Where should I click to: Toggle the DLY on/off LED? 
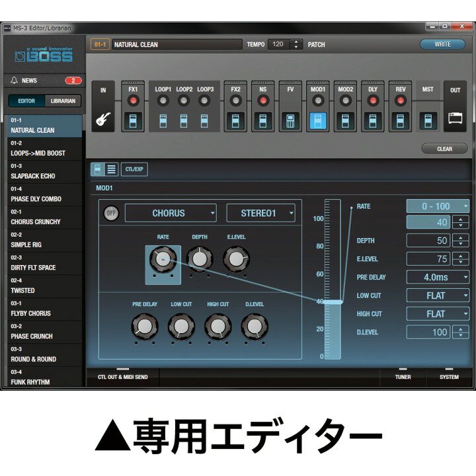pos(373,100)
